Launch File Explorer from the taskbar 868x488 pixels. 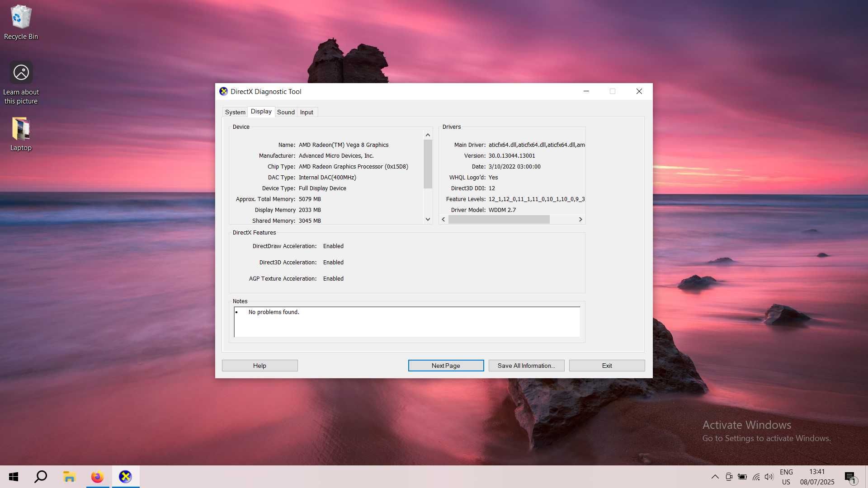tap(69, 477)
